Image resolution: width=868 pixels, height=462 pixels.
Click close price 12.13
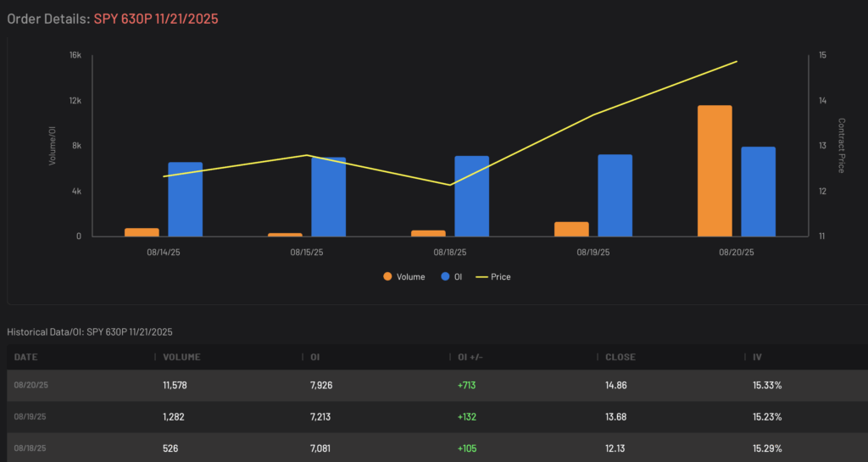coord(615,448)
